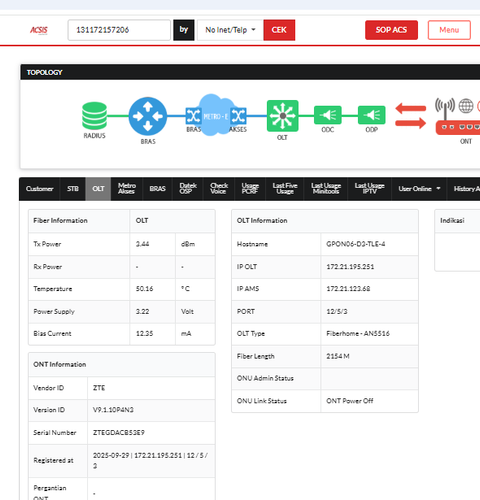480x500 pixels.
Task: Click the Menu button
Action: pyautogui.click(x=449, y=30)
